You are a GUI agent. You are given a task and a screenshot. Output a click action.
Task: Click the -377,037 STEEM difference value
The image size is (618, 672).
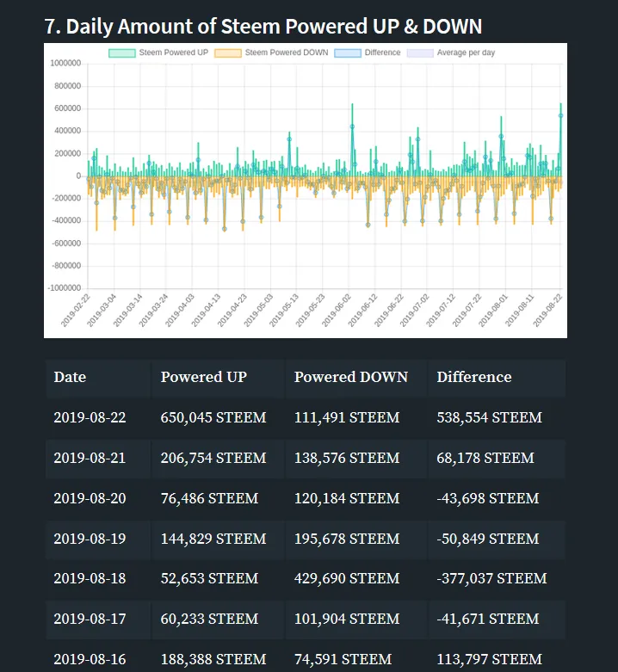(x=491, y=578)
